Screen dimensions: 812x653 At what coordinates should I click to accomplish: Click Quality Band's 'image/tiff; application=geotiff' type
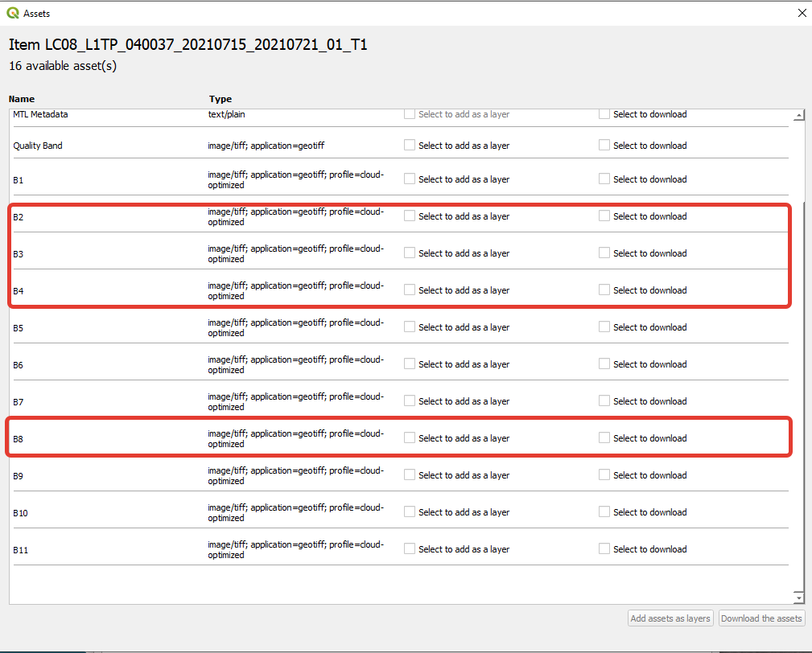coord(266,146)
